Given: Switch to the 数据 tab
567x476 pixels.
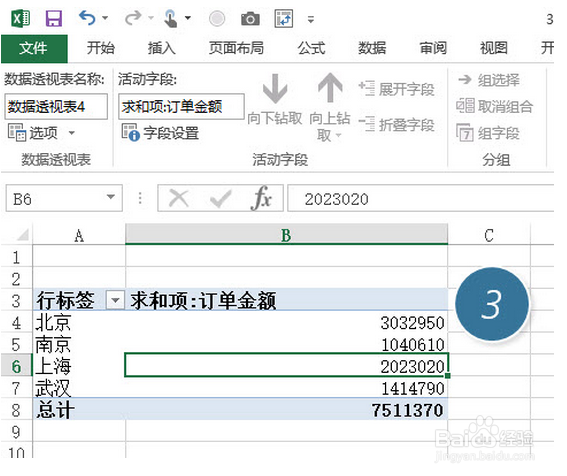Looking at the screenshot, I should (372, 48).
